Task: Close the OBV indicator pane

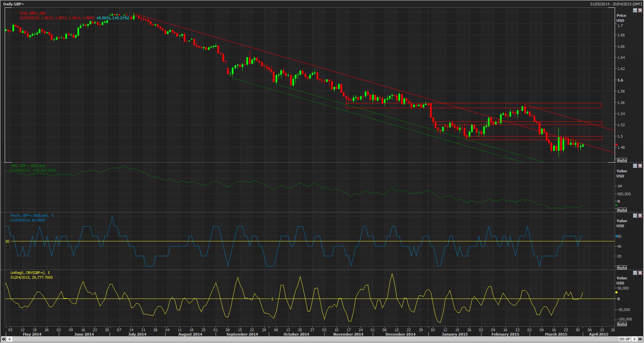Action: click(x=640, y=166)
